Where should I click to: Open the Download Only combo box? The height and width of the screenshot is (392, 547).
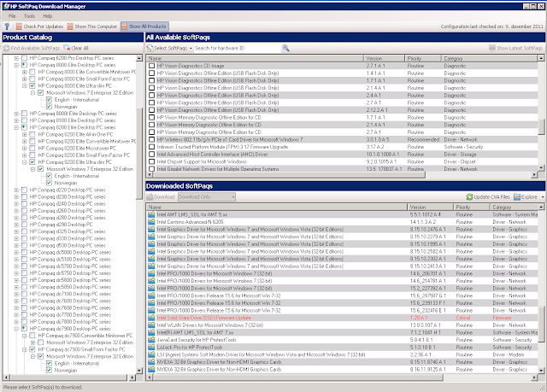(x=207, y=197)
